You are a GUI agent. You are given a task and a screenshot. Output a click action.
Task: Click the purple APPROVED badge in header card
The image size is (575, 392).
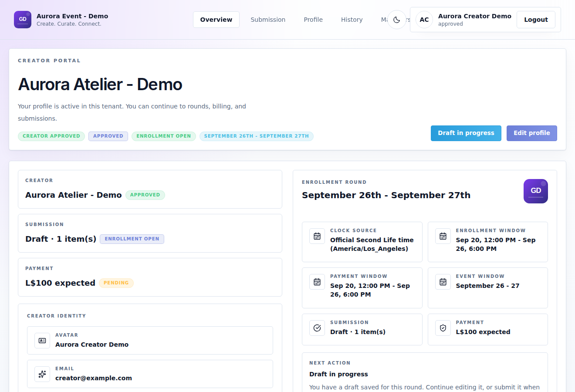[108, 136]
